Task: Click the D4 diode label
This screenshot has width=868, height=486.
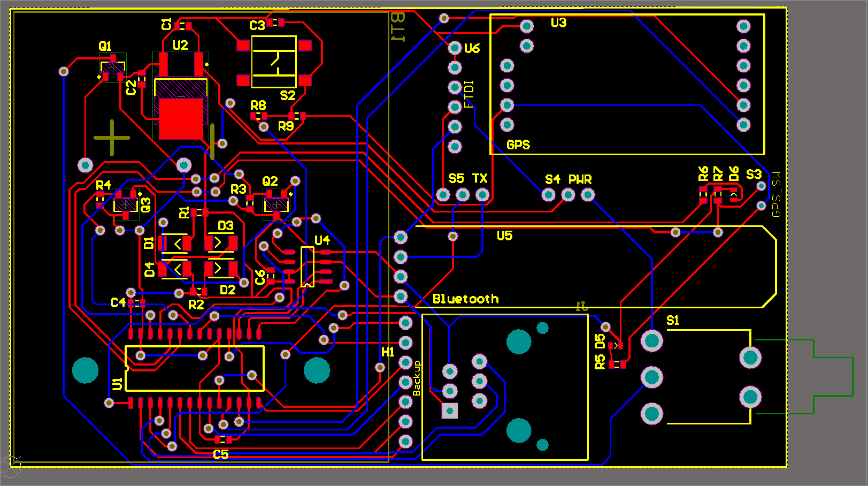Action: 149,269
